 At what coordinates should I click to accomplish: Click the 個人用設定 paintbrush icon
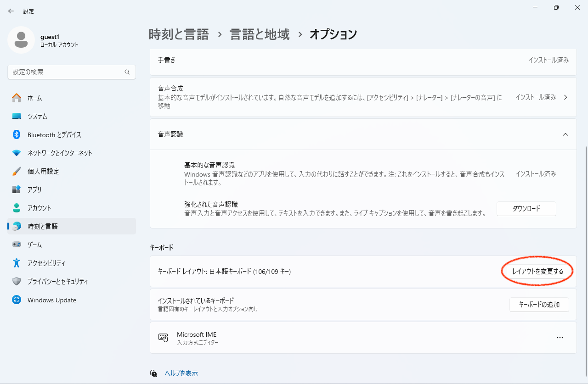17,171
